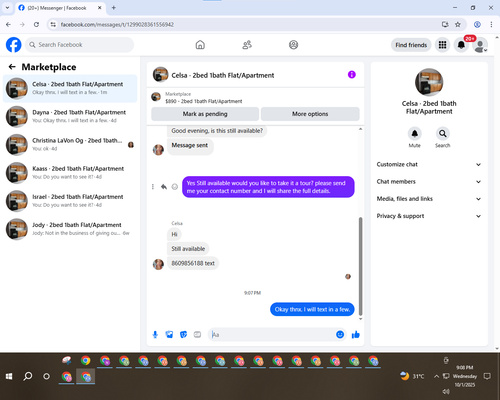This screenshot has height=400, width=500.
Task: Open the profile circle icon in top navigation
Action: tap(293, 45)
